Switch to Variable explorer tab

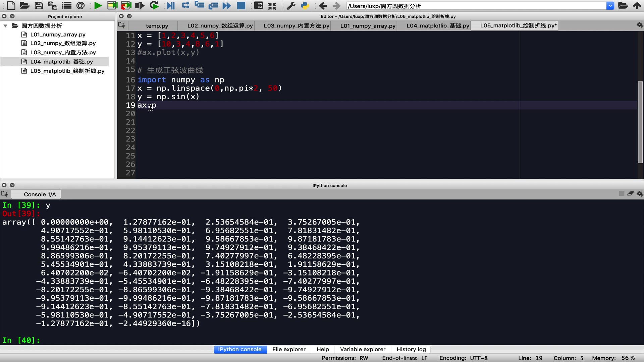[x=363, y=349]
